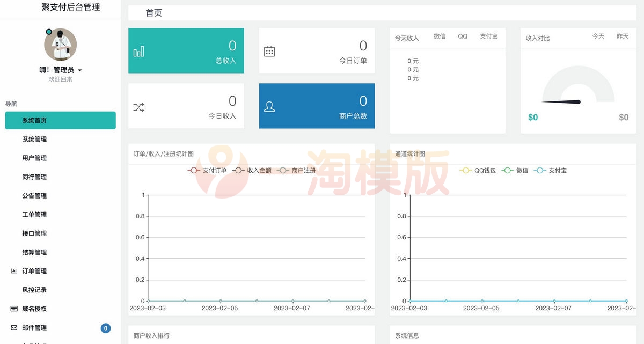This screenshot has width=644, height=344.
Task: Toggle QQ钱包 series in channel legend
Action: pyautogui.click(x=478, y=170)
